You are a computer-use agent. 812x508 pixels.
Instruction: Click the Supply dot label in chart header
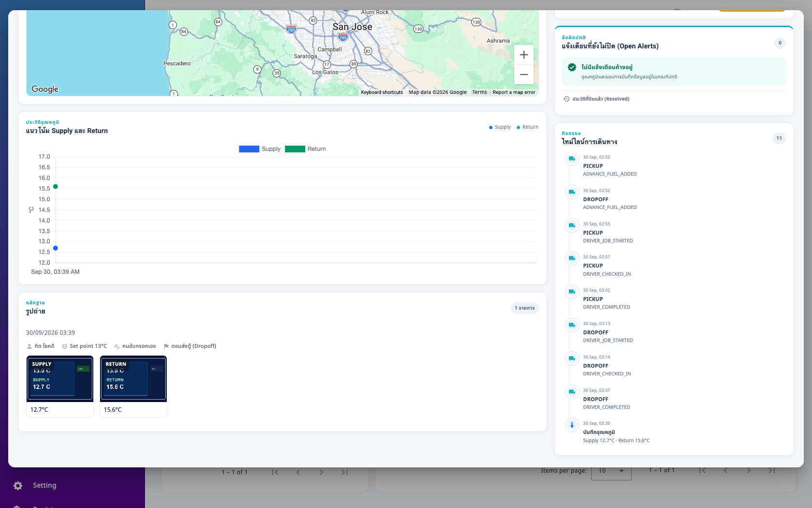(x=500, y=127)
